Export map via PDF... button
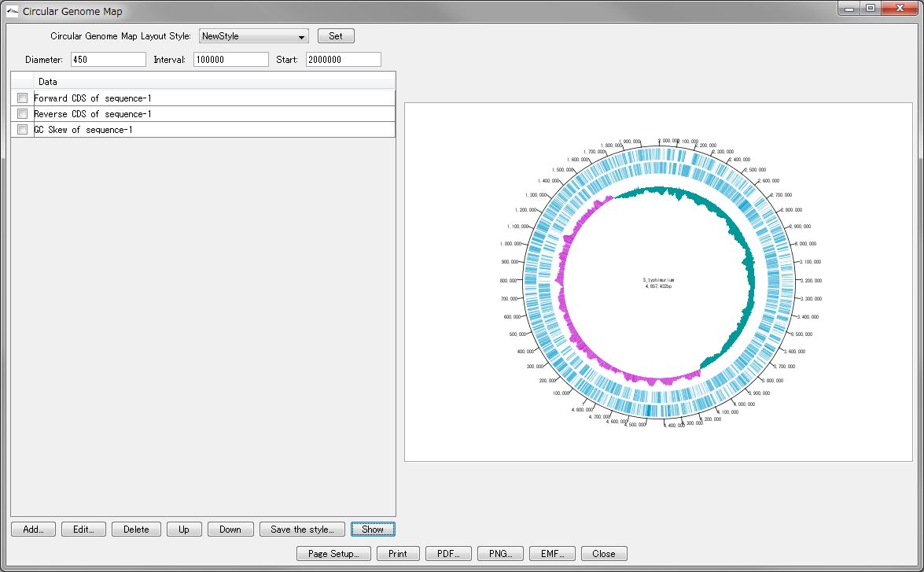The width and height of the screenshot is (924, 572). click(448, 553)
